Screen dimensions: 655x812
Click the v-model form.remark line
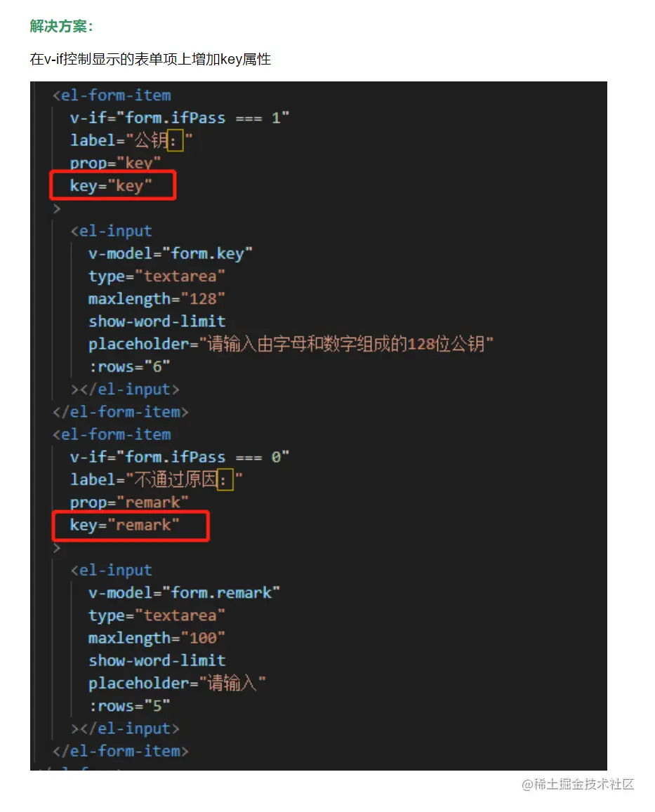pyautogui.click(x=184, y=593)
